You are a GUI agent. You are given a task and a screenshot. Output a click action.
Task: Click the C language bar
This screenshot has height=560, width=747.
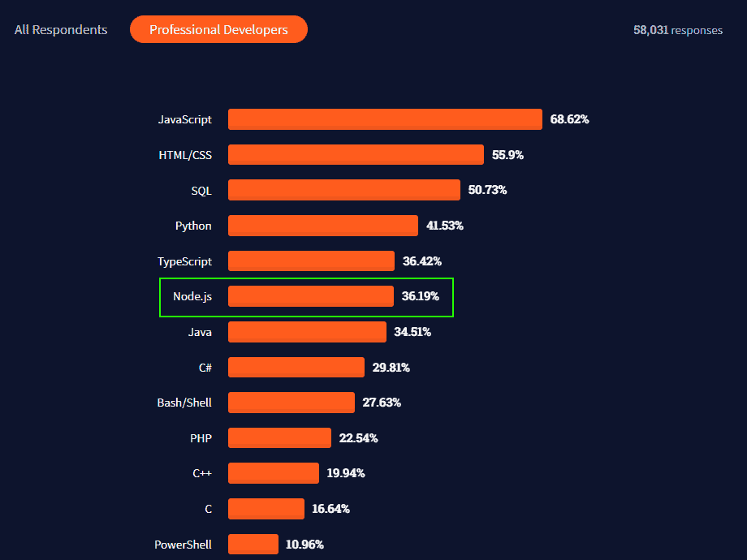pos(266,508)
